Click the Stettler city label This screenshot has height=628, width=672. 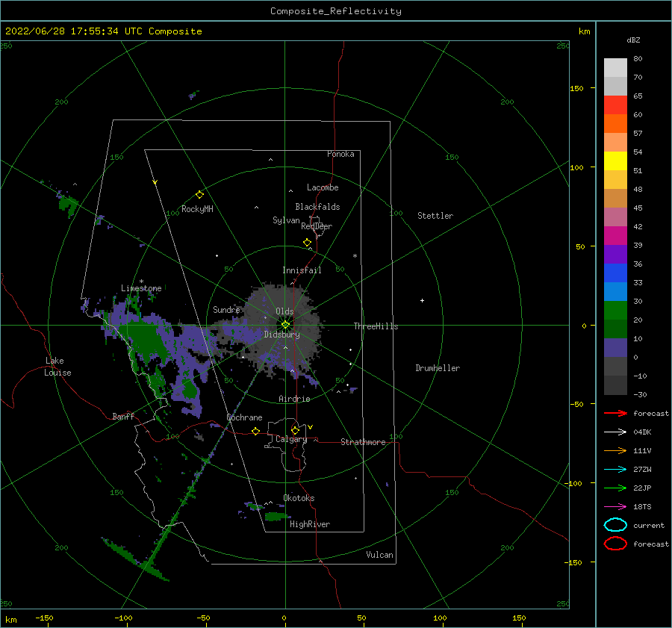435,216
